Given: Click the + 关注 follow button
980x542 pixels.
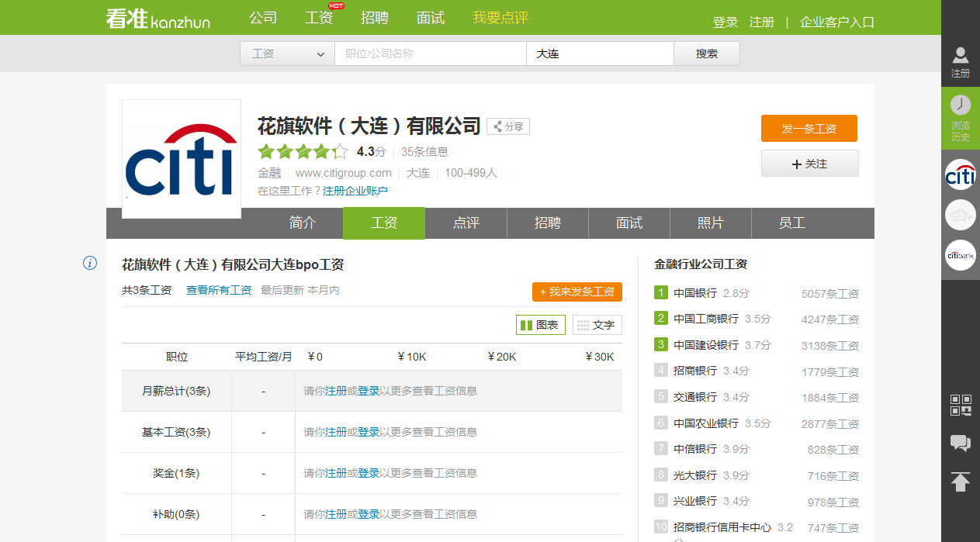Looking at the screenshot, I should [x=810, y=164].
